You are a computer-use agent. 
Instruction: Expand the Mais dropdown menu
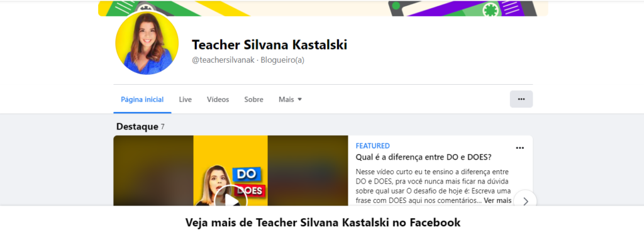click(x=291, y=99)
